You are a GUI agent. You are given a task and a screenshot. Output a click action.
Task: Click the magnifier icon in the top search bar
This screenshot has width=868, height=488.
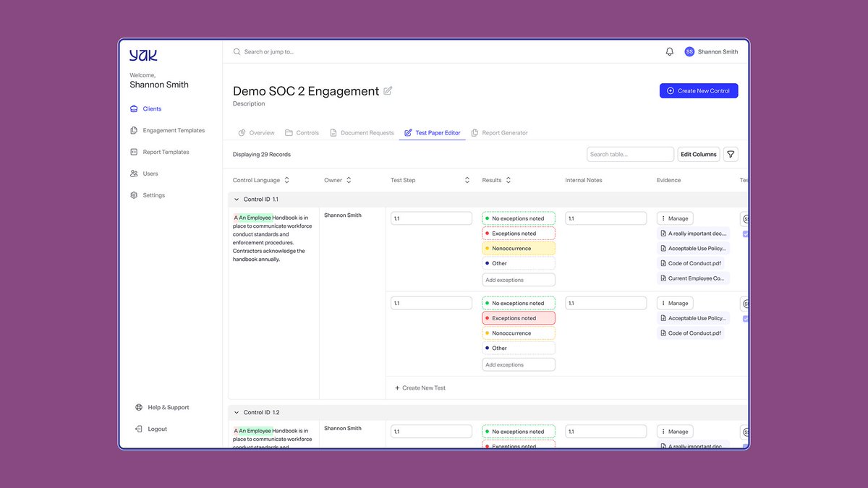tap(237, 52)
